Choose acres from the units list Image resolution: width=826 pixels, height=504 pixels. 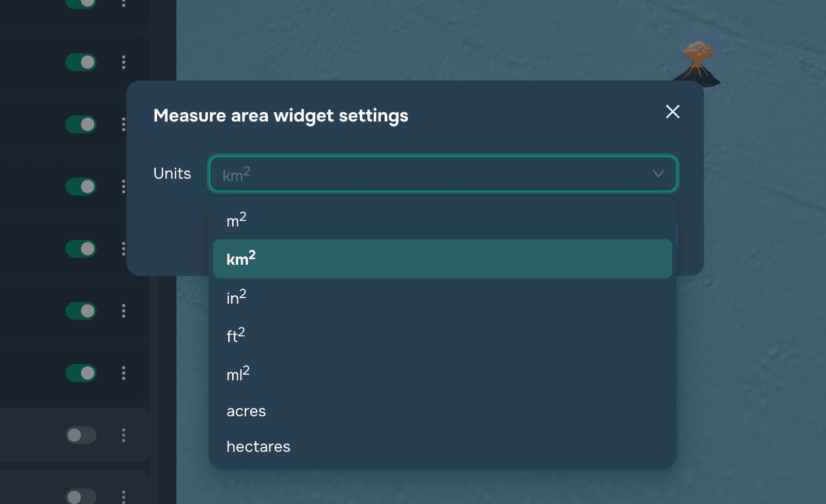point(442,411)
